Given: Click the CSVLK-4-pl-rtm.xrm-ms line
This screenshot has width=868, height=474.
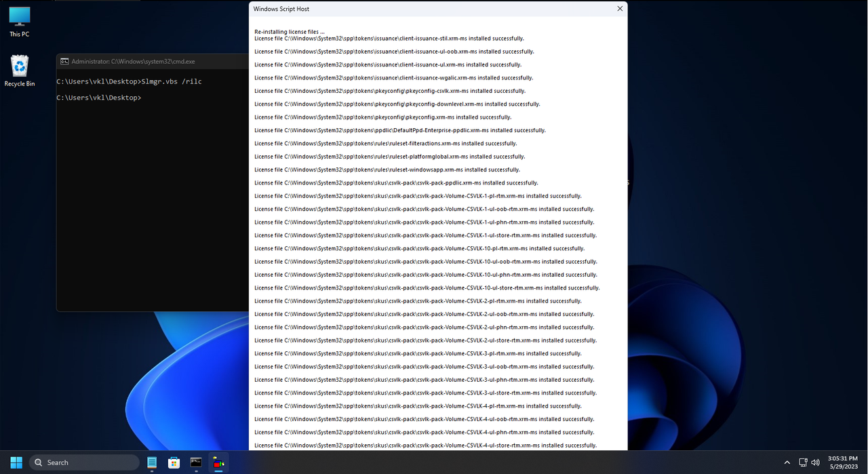Looking at the screenshot, I should [418, 406].
